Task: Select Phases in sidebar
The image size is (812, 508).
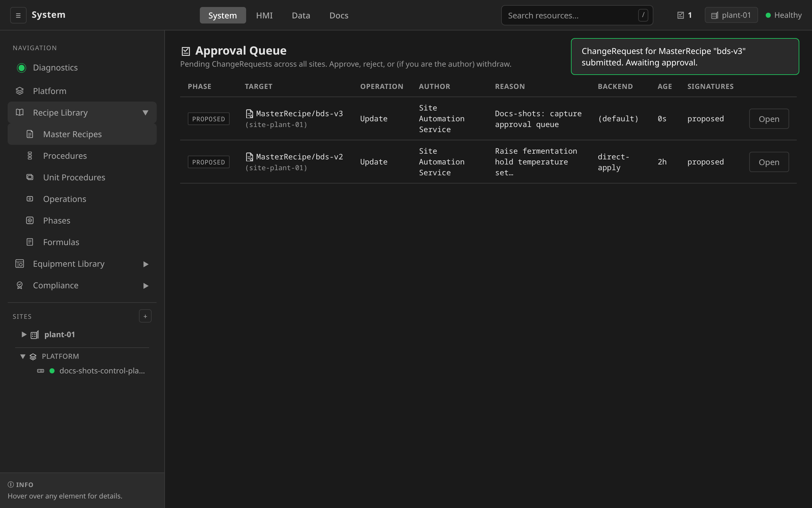Action: (x=82, y=220)
